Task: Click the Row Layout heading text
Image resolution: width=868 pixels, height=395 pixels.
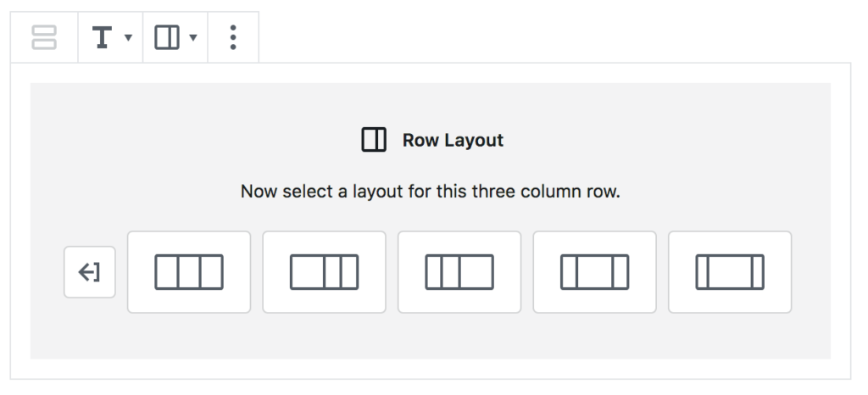Action: 453,140
